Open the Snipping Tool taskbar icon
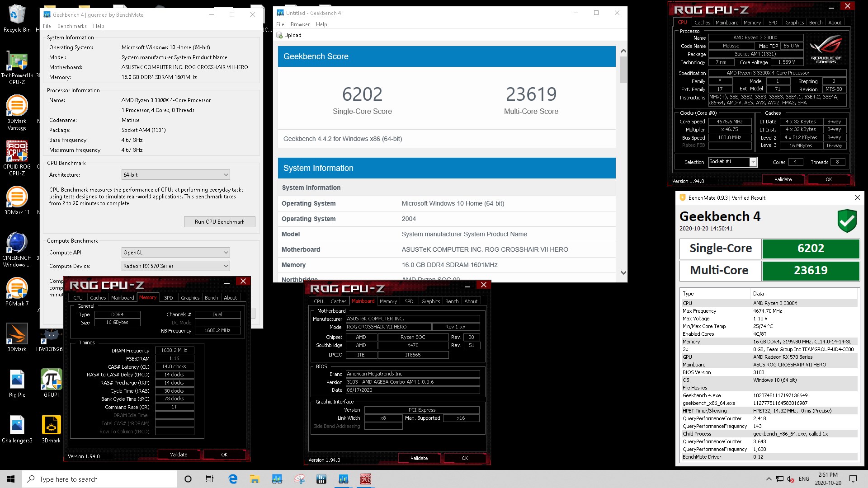 [299, 479]
